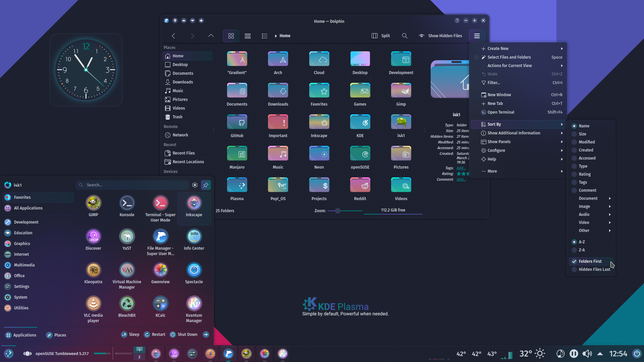Screen dimensions: 644x362
Task: Switch Dolphin to Compact view mode
Action: 248,36
